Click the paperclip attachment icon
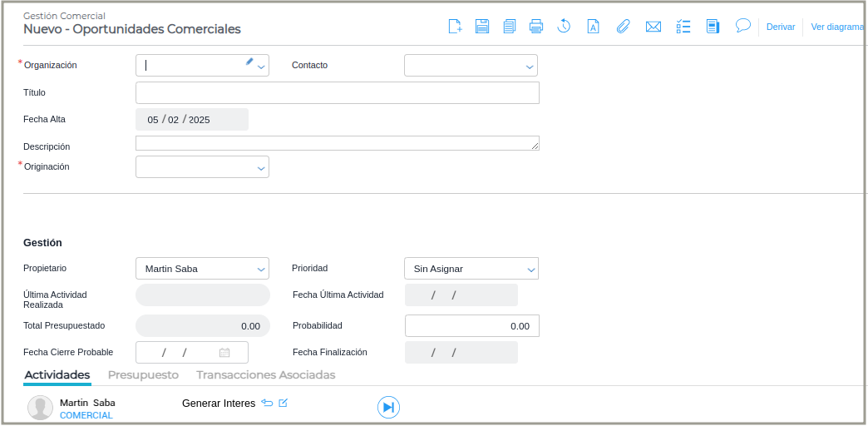 (623, 27)
